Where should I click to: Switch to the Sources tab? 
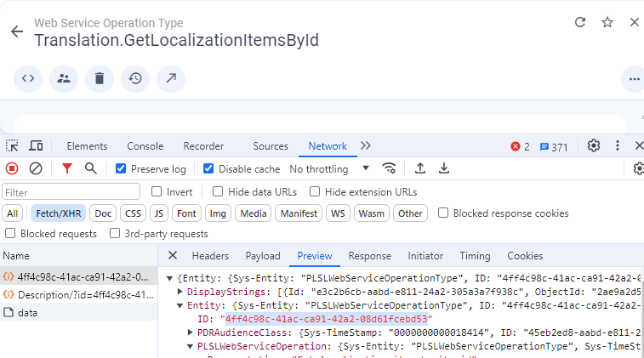click(271, 146)
